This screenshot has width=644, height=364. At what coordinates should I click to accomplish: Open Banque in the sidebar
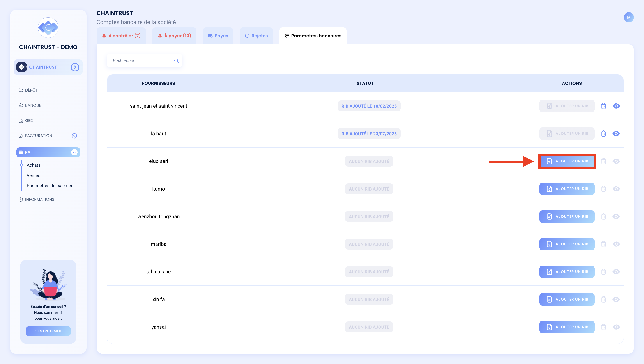point(30,105)
